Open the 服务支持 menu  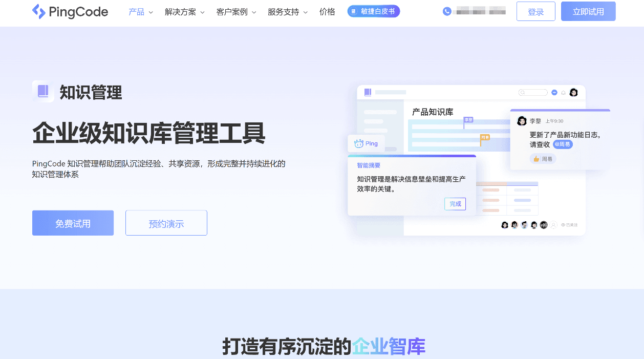click(283, 12)
